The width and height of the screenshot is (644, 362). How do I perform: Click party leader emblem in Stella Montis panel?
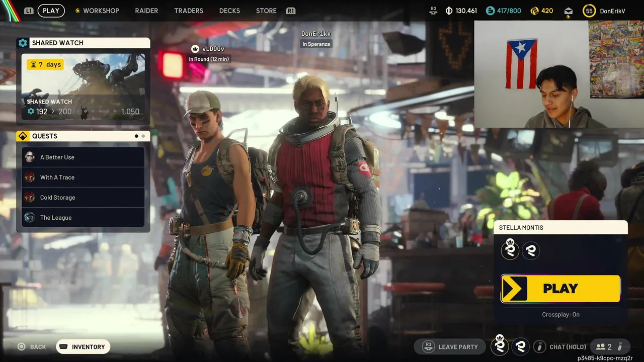coord(510,249)
